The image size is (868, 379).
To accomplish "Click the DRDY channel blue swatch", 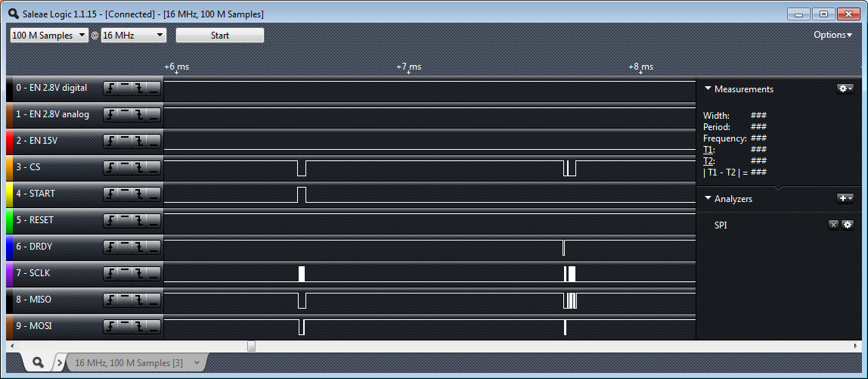I will point(9,247).
